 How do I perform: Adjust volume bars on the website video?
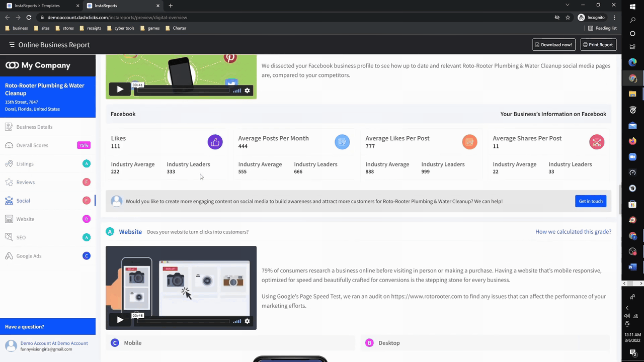236,321
